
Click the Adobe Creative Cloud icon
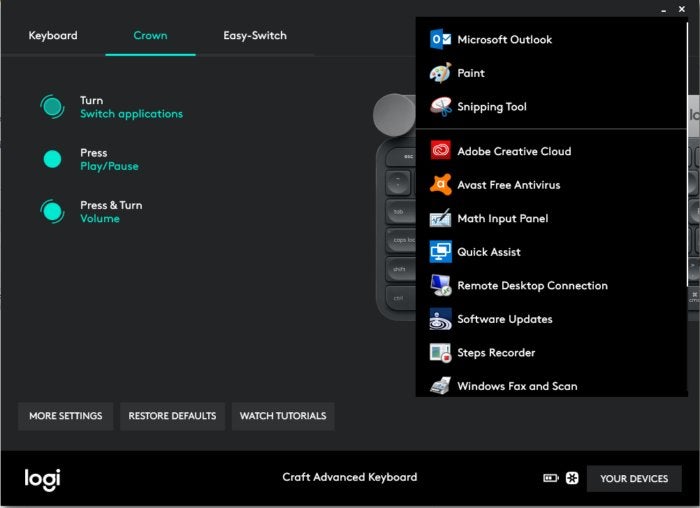pos(440,151)
